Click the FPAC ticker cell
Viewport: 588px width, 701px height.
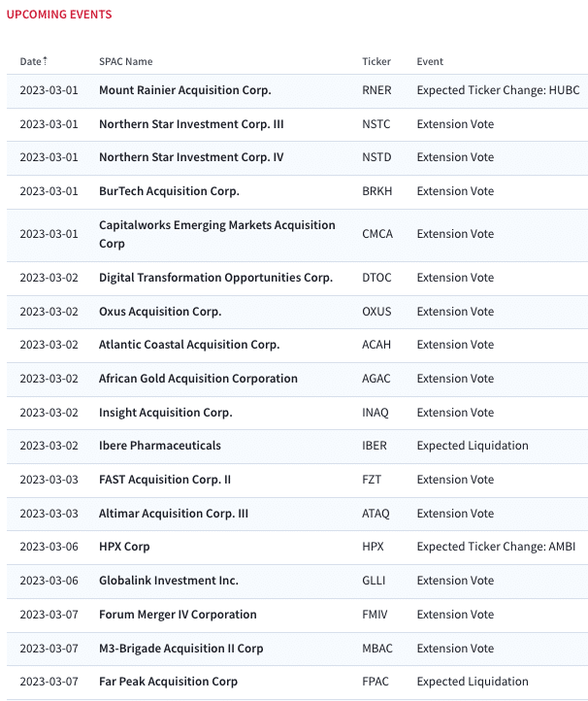(376, 682)
